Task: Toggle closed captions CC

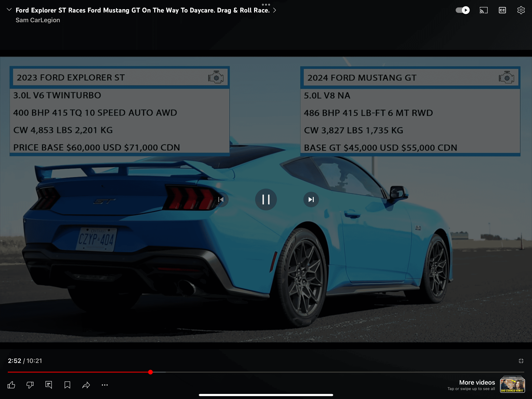Action: [502, 10]
